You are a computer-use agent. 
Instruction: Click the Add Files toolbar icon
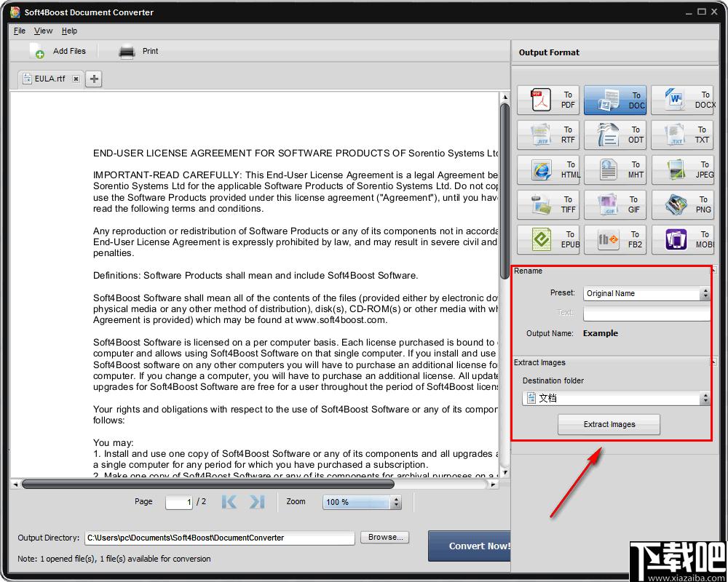36,51
